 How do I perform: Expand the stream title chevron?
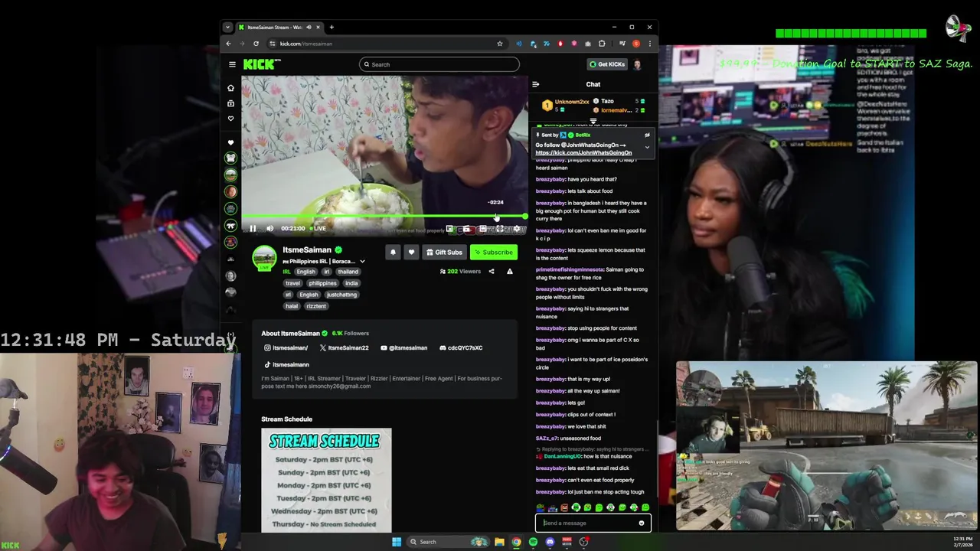pos(362,262)
